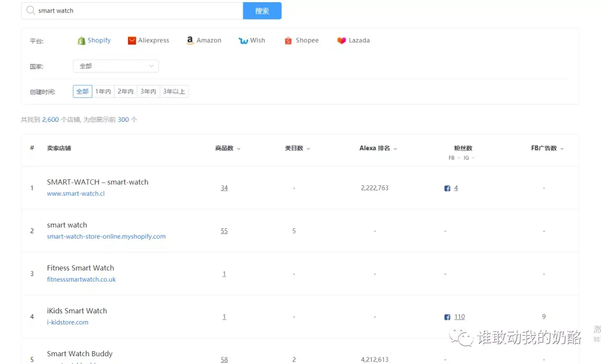
Task: Click store name iKids Smart Watch
Action: point(77,311)
